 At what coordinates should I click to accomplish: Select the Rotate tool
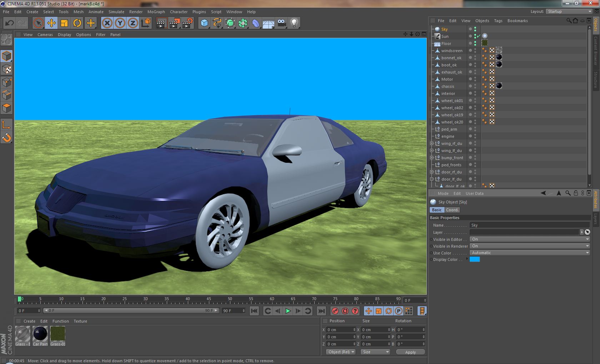[77, 23]
